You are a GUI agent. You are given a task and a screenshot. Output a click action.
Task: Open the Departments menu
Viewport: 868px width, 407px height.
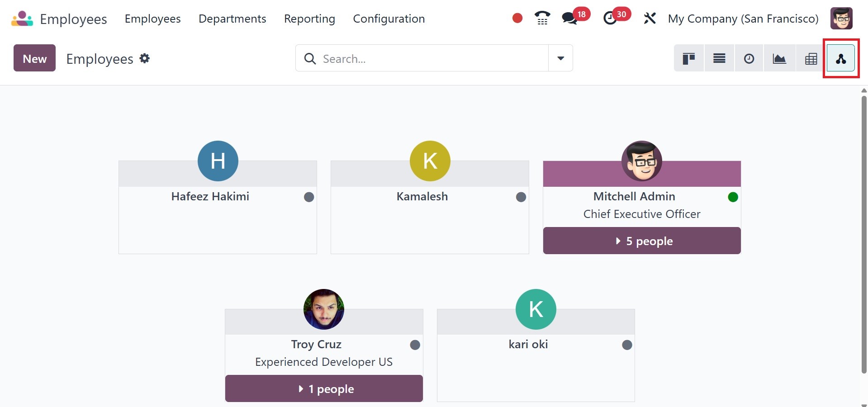click(x=232, y=19)
